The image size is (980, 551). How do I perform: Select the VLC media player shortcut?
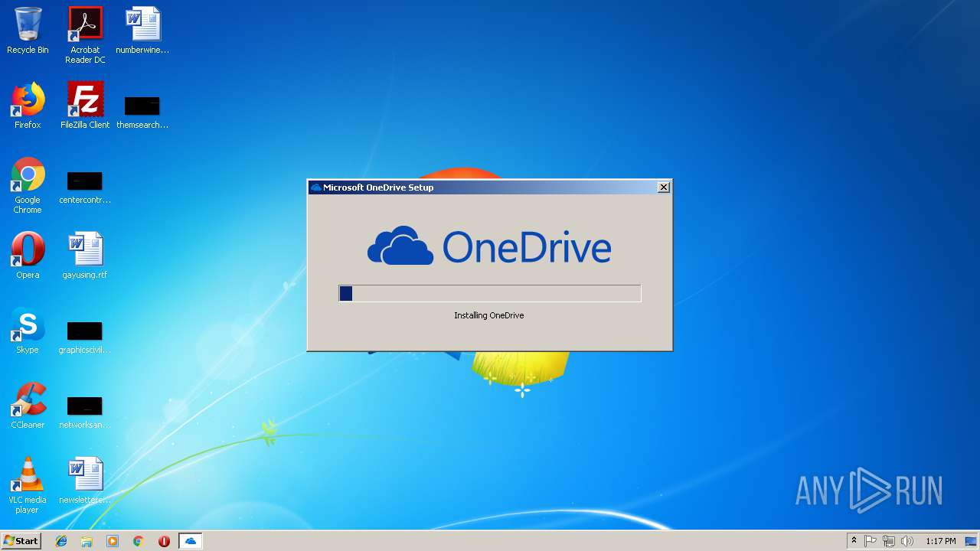click(x=28, y=485)
